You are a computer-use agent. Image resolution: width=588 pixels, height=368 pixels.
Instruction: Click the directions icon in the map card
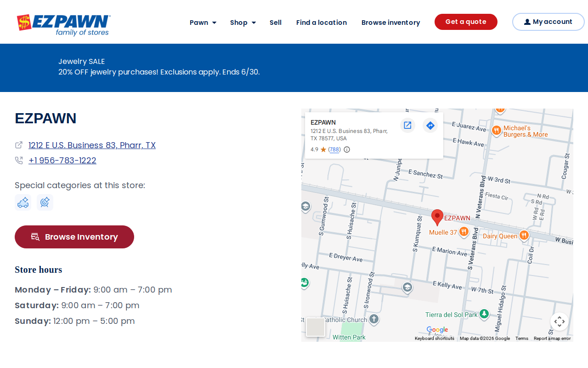(x=430, y=125)
